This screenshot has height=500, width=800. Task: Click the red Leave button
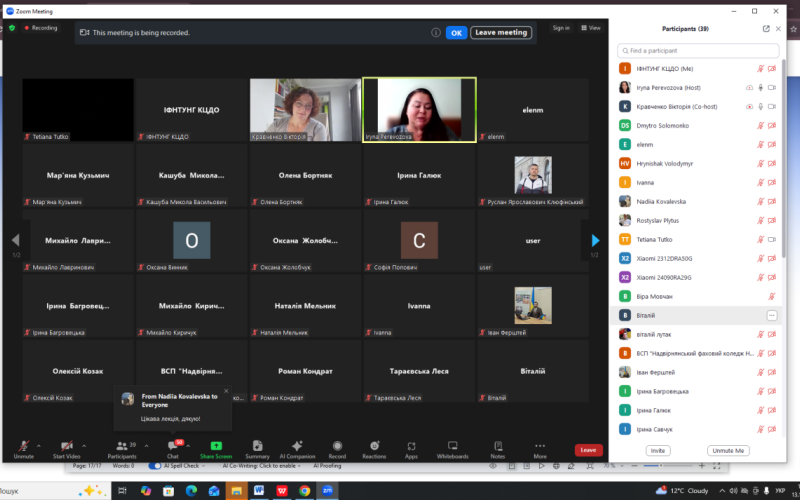pyautogui.click(x=588, y=450)
